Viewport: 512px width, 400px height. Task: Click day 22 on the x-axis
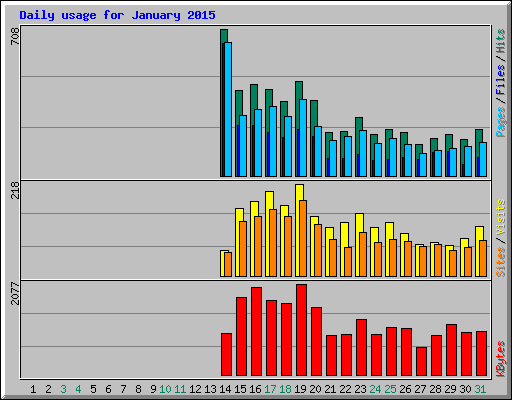pos(345,389)
